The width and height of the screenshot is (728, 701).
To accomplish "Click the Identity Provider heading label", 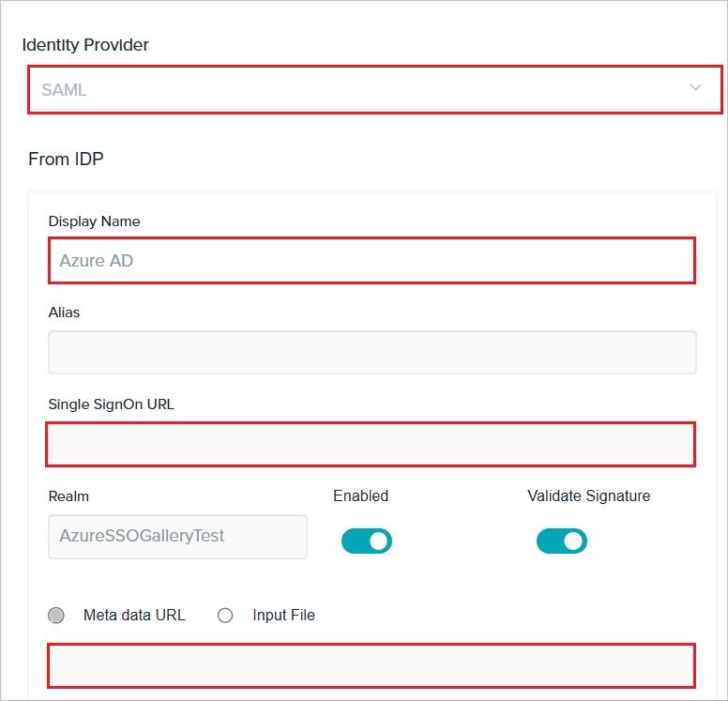I will point(85,45).
